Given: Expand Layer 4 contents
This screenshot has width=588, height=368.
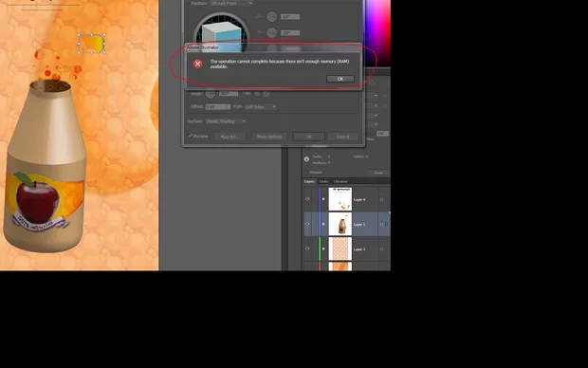Looking at the screenshot, I should [x=323, y=199].
